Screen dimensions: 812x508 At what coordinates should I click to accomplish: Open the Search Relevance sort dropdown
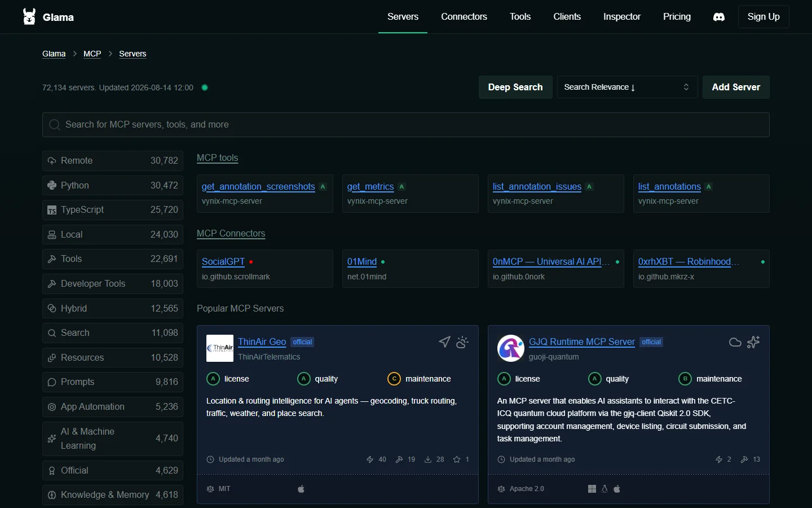point(627,87)
